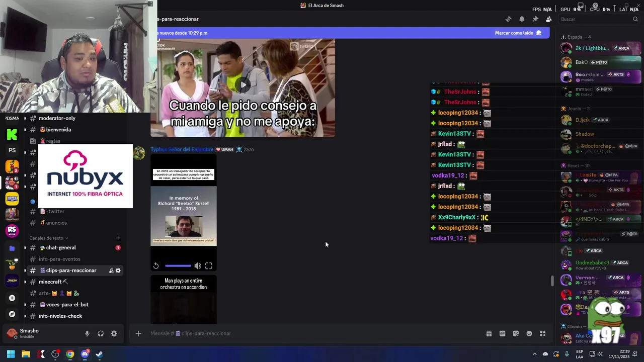Open the gift icon in message bar

[489, 333]
